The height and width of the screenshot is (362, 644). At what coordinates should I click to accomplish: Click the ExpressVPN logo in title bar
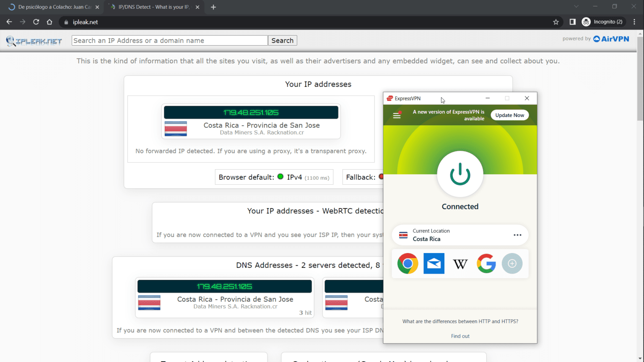pos(390,98)
